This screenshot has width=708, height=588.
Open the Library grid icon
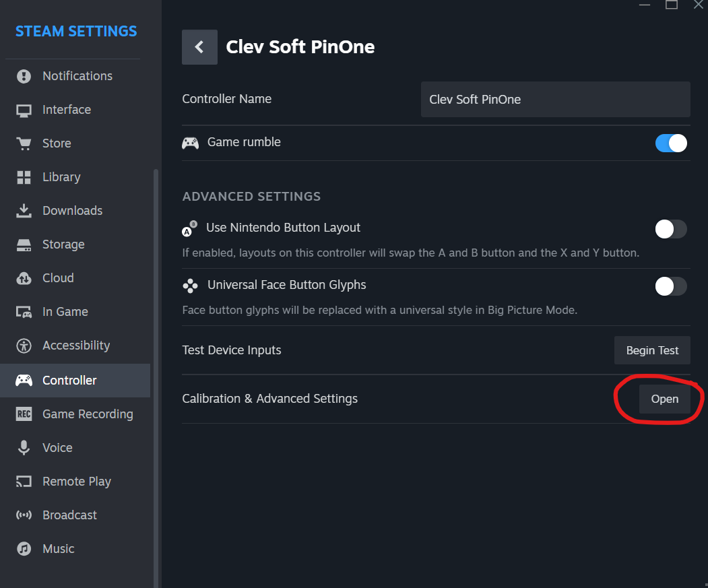pyautogui.click(x=24, y=177)
